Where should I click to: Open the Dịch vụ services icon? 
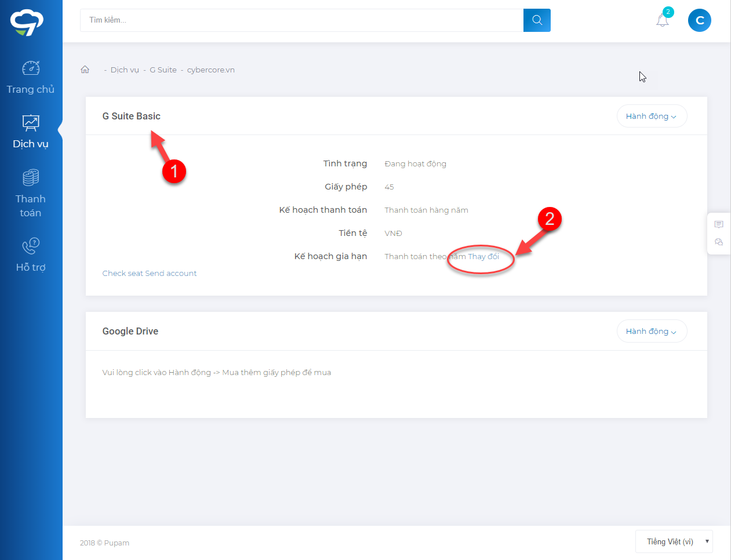click(x=31, y=122)
